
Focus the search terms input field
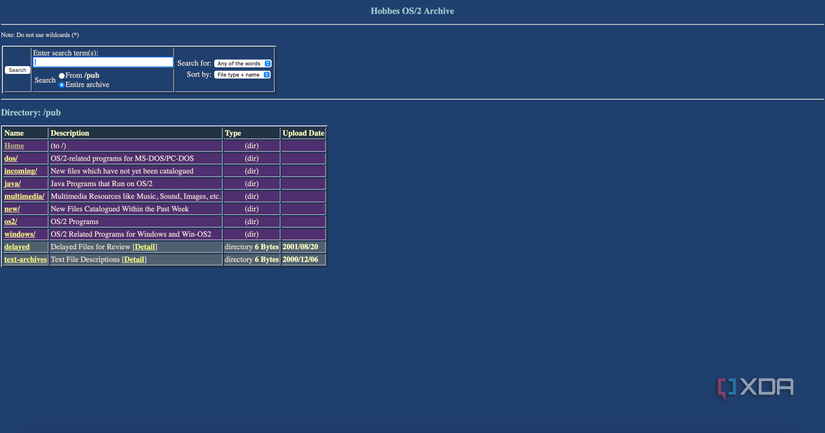coord(103,62)
